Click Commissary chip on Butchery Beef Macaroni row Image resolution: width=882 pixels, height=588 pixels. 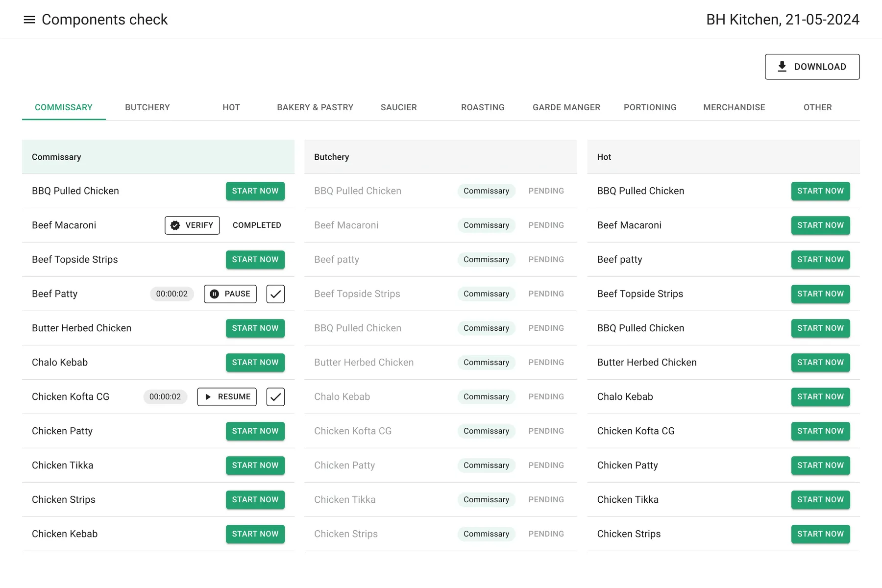coord(486,225)
